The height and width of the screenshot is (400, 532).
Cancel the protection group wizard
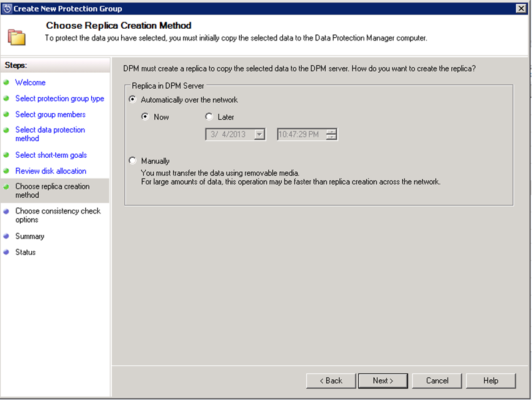coord(437,380)
